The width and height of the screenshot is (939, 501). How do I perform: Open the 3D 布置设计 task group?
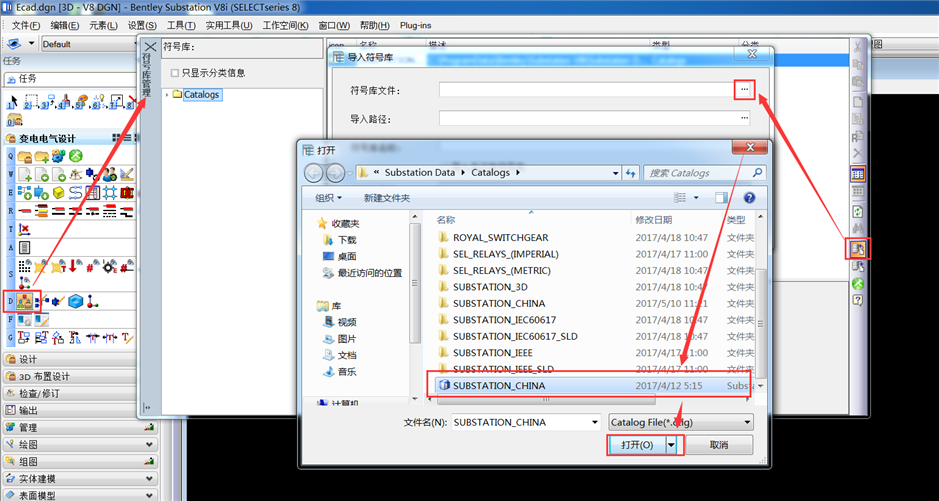point(80,376)
